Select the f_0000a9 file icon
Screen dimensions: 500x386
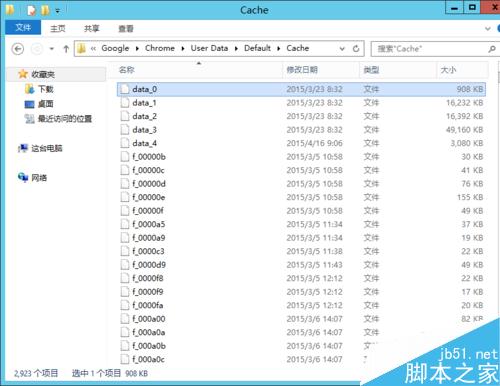point(125,238)
